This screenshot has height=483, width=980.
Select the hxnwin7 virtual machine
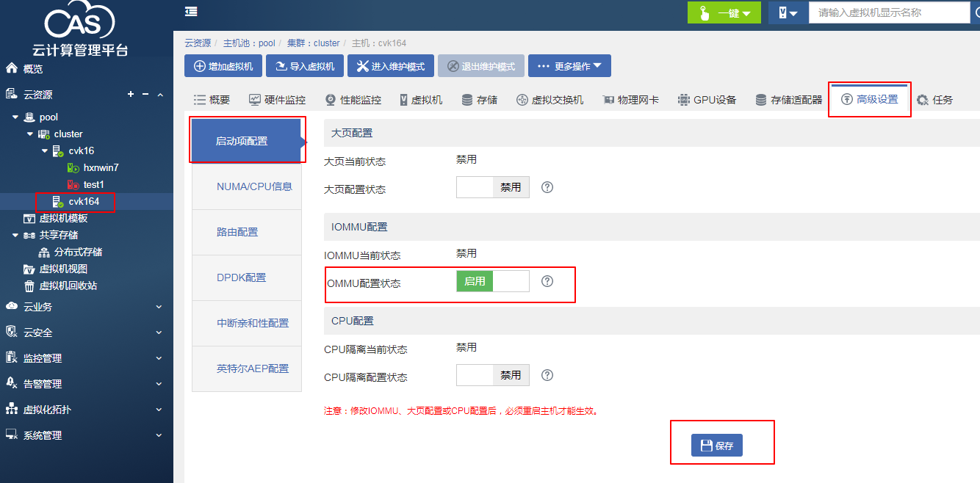(x=101, y=167)
